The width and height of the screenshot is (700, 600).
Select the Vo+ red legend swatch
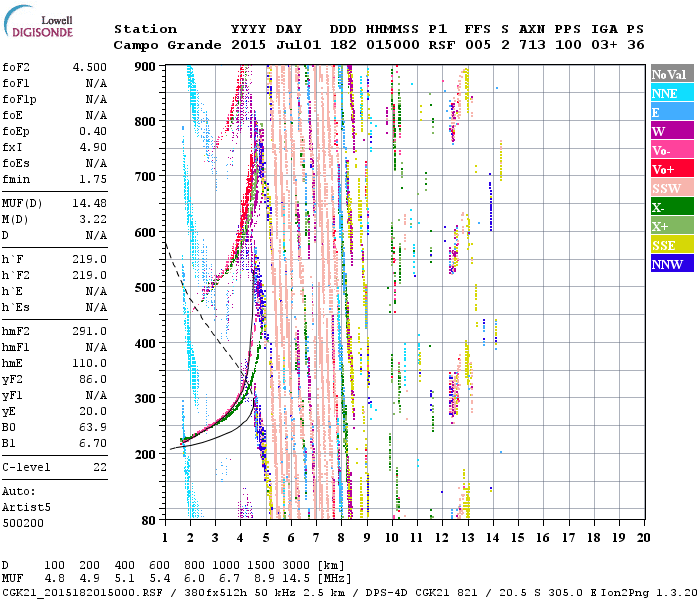672,169
